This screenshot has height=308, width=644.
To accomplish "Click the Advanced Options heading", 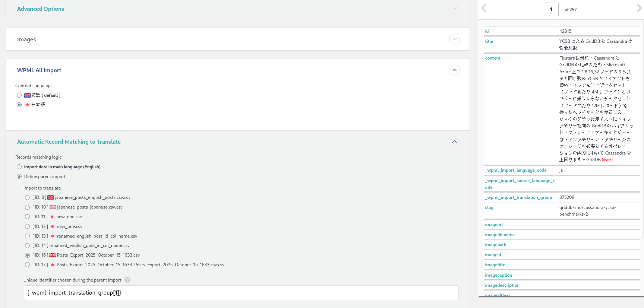I will 41,9.
